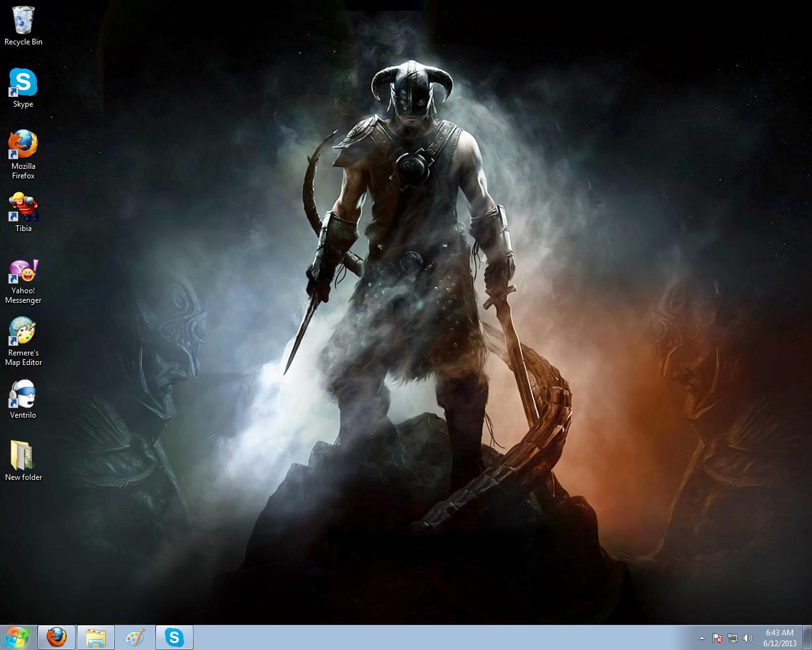
Task: Select the Mozilla Firefox desktop shortcut
Action: pyautogui.click(x=23, y=154)
